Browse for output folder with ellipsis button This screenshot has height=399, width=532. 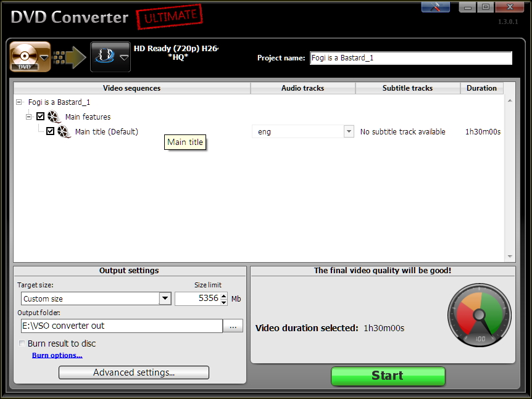pos(233,326)
